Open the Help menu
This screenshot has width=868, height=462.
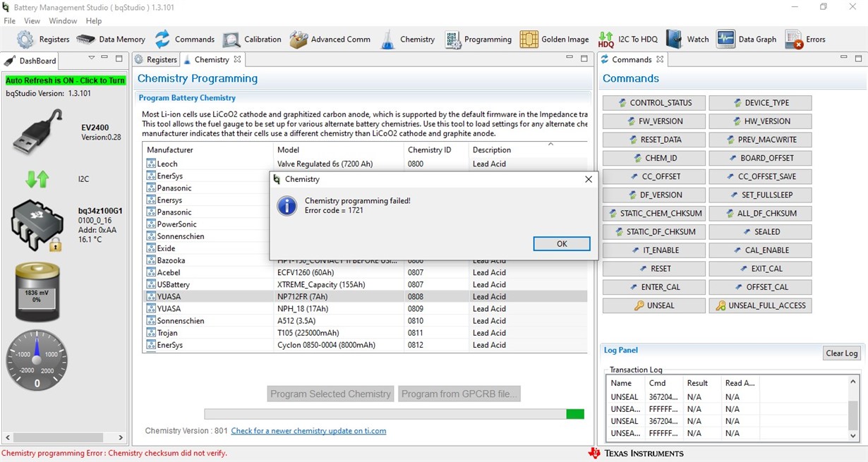coord(94,21)
